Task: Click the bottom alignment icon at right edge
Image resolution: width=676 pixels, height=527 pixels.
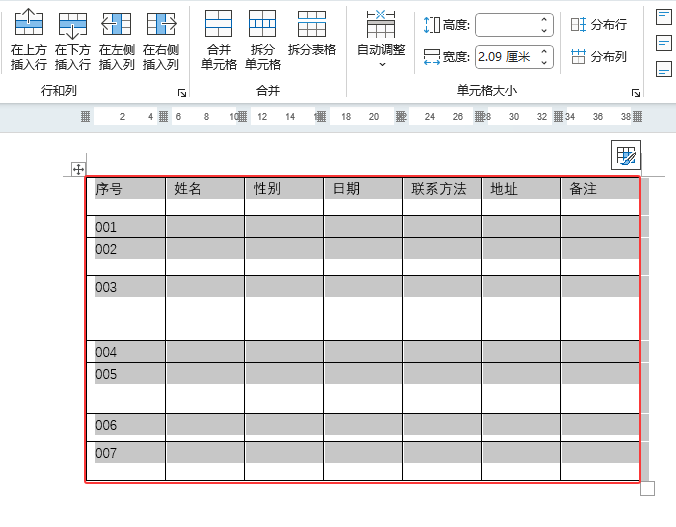Action: [663, 69]
